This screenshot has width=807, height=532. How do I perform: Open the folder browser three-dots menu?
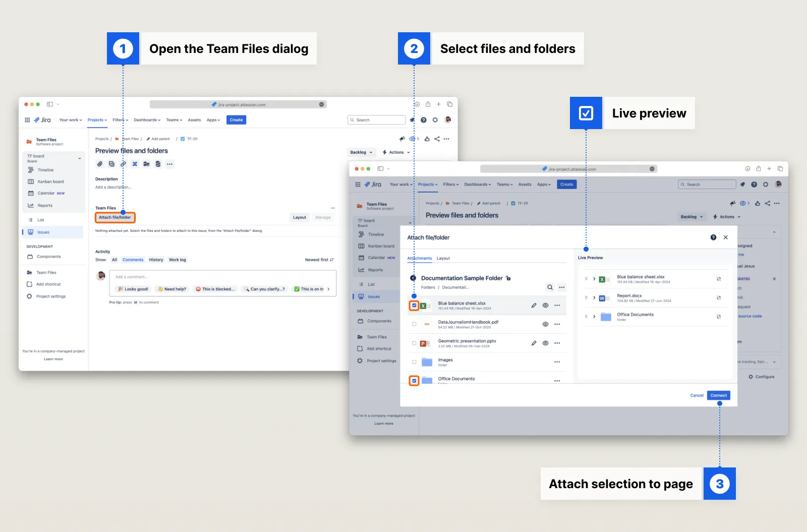click(x=562, y=287)
